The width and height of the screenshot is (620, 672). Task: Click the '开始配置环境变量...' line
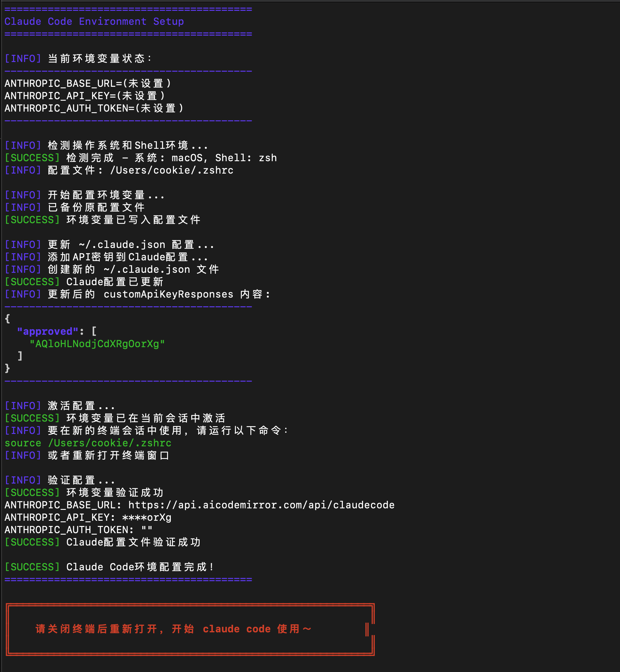85,195
